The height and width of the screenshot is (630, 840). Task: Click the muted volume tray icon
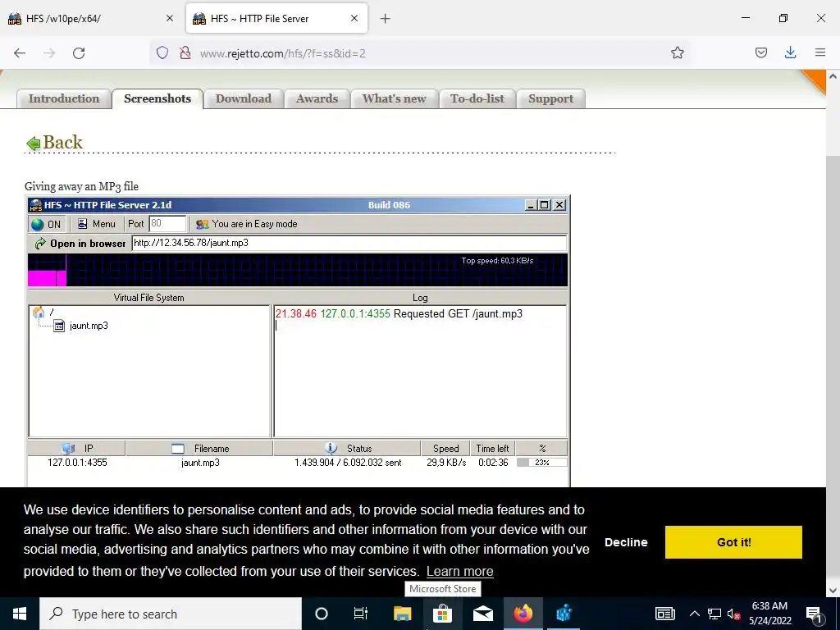[733, 614]
